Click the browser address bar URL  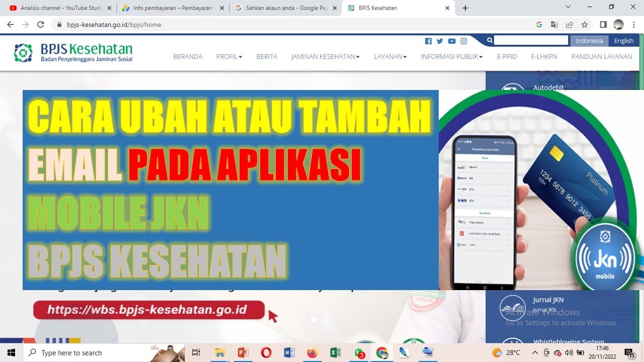click(114, 25)
